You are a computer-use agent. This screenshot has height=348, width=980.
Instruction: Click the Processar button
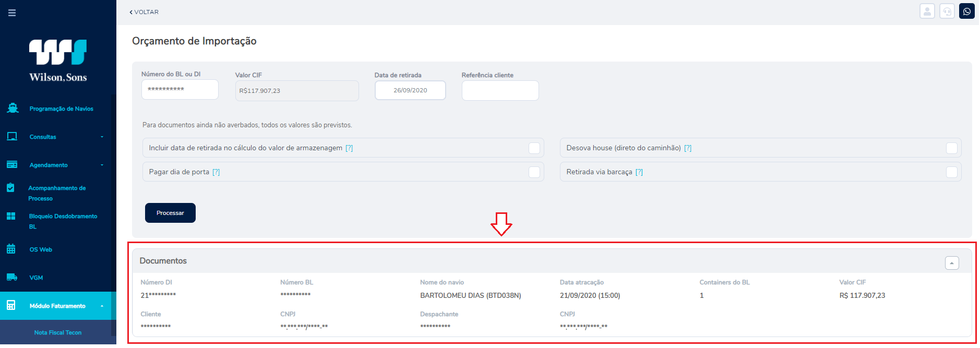pyautogui.click(x=170, y=213)
